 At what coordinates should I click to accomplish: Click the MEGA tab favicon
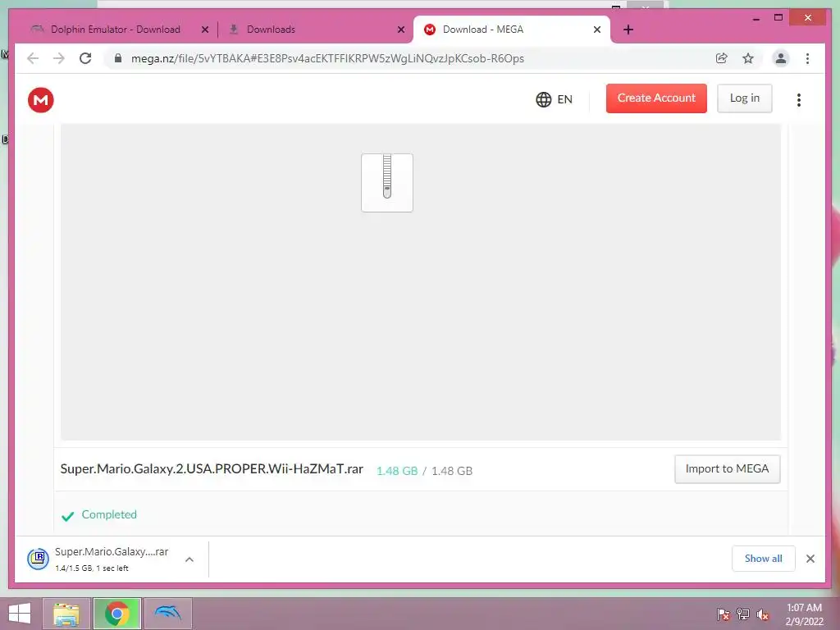(430, 30)
